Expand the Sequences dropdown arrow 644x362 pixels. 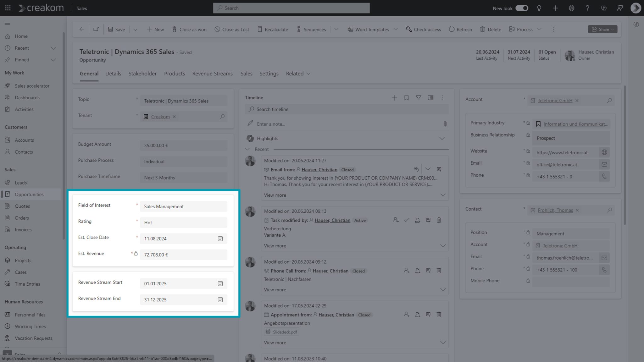(336, 30)
